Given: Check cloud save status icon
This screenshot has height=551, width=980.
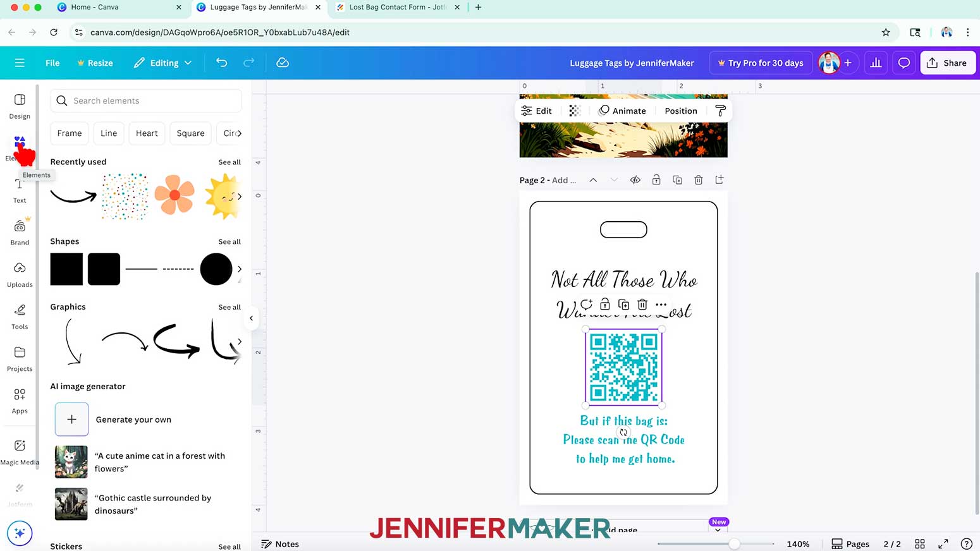Looking at the screenshot, I should [x=283, y=63].
